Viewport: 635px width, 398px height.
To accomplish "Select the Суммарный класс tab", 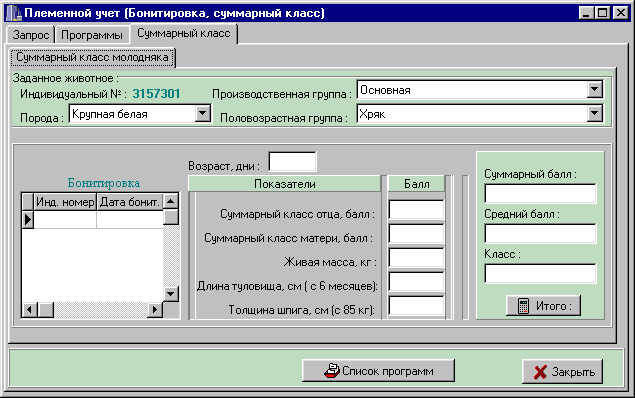I will 183,33.
